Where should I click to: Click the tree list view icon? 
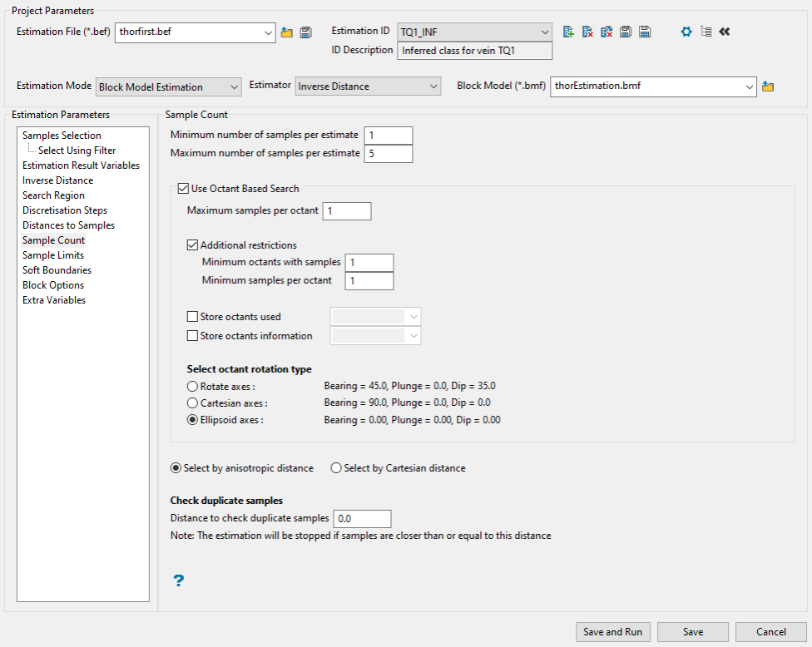click(x=706, y=32)
